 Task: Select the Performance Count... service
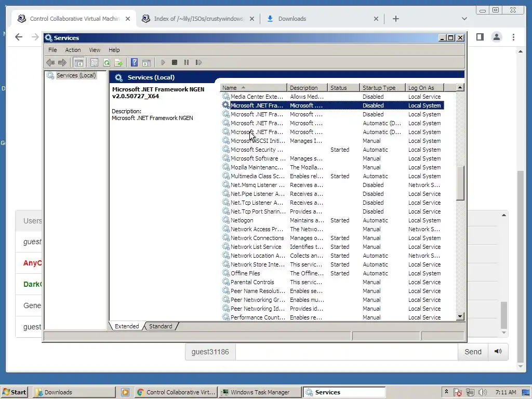(332, 317)
